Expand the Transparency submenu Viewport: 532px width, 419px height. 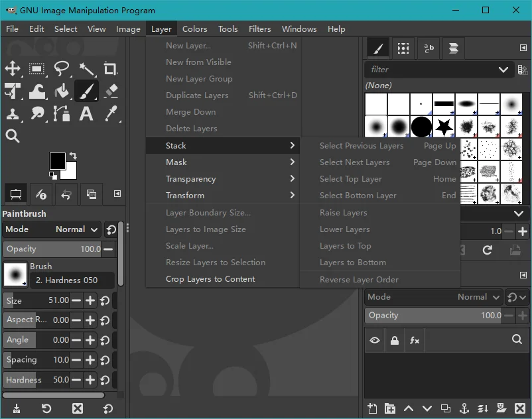tap(223, 178)
